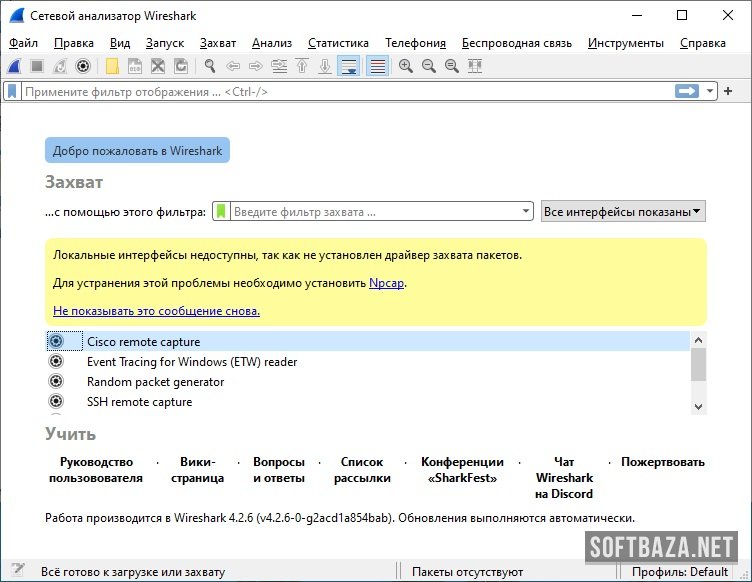Click gear icon beside Cisco remote capture
This screenshot has height=582, width=752.
click(56, 342)
